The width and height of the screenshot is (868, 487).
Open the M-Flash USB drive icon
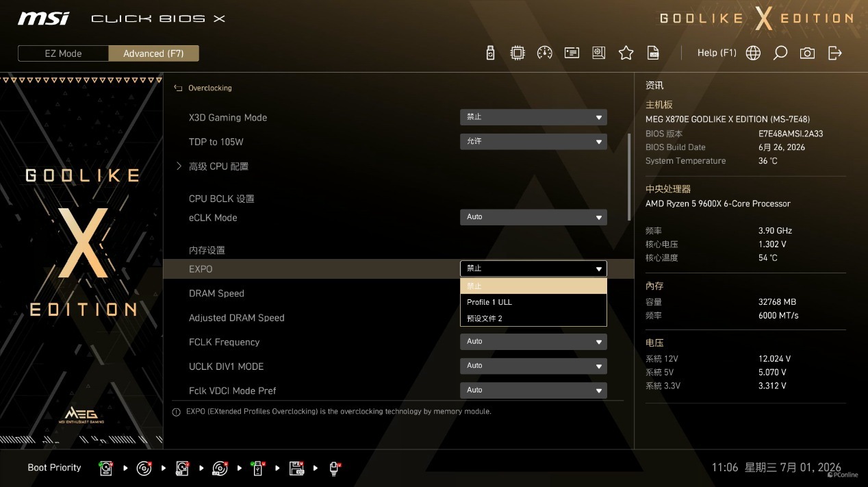[x=490, y=53]
